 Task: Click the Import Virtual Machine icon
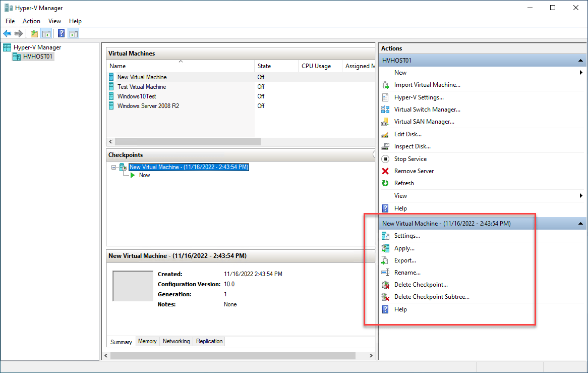385,85
